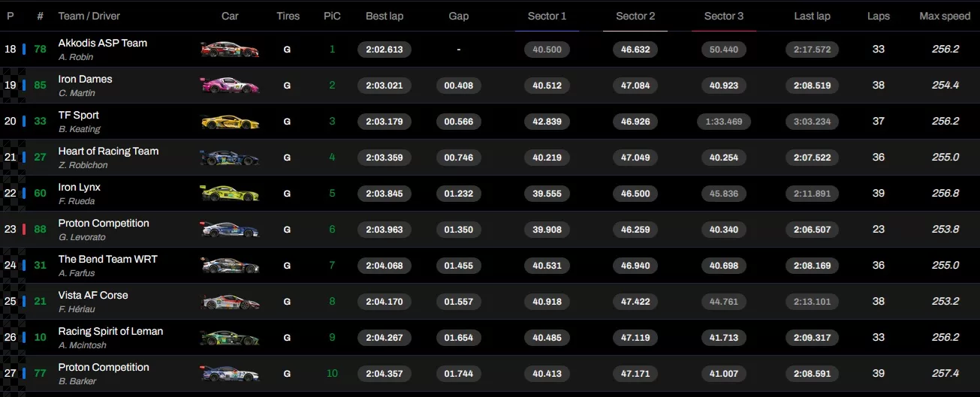Select driver B. Keating
The width and height of the screenshot is (980, 397).
tap(79, 129)
